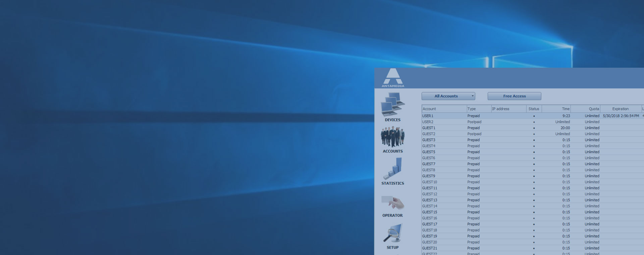Viewport: 644px width, 255px height.
Task: Sort by the Type column header
Action: coord(479,109)
